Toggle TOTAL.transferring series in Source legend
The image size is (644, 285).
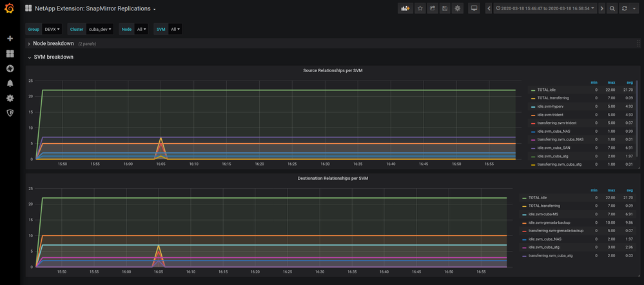[x=552, y=98]
